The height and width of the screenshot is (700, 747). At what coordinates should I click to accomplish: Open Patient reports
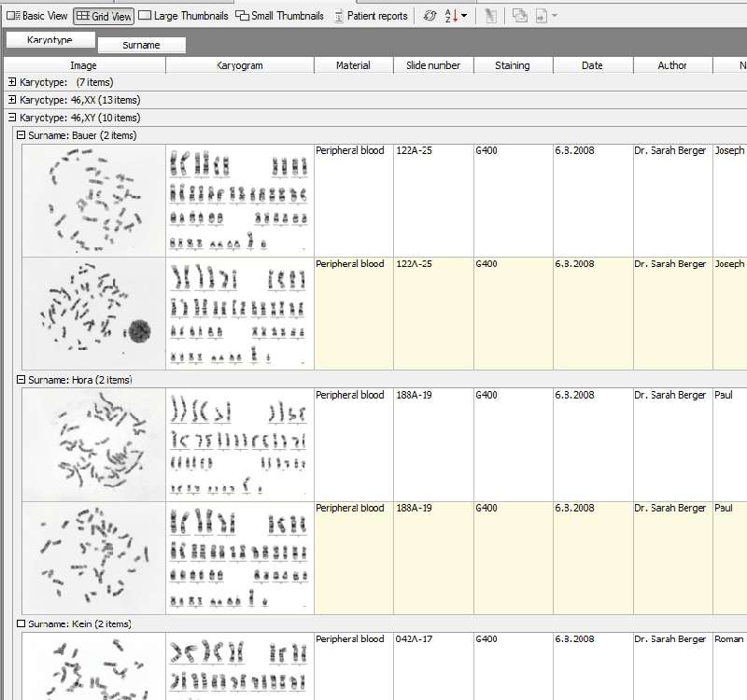click(x=371, y=16)
